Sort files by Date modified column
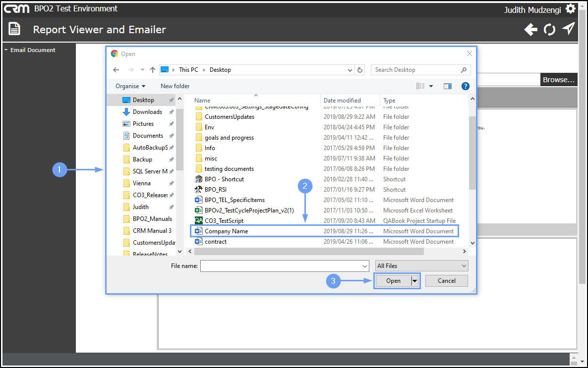 click(342, 101)
